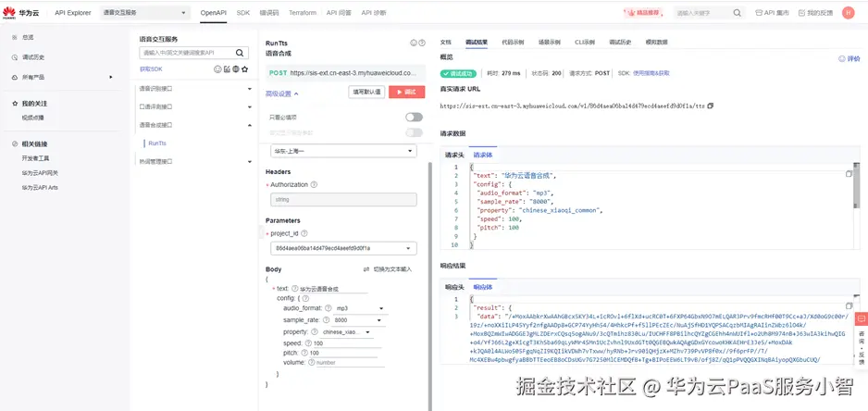The width and height of the screenshot is (868, 411).
Task: Click the help icon beside config
Action: 305,299
